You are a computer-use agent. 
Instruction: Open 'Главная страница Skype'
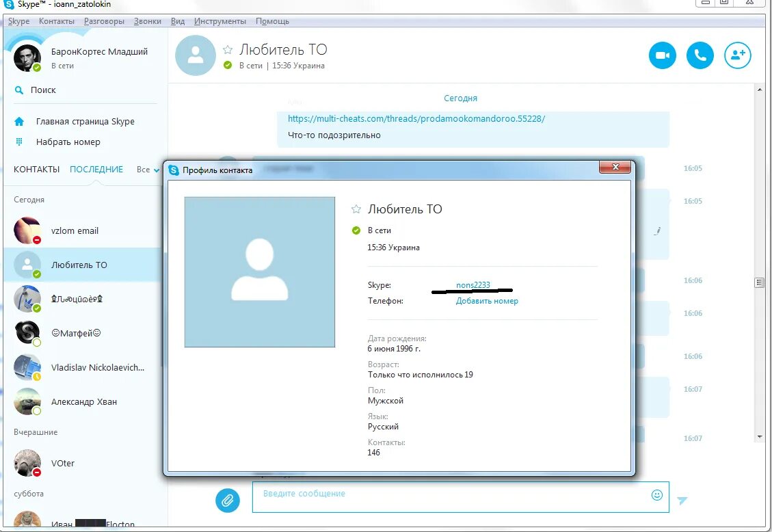(85, 122)
